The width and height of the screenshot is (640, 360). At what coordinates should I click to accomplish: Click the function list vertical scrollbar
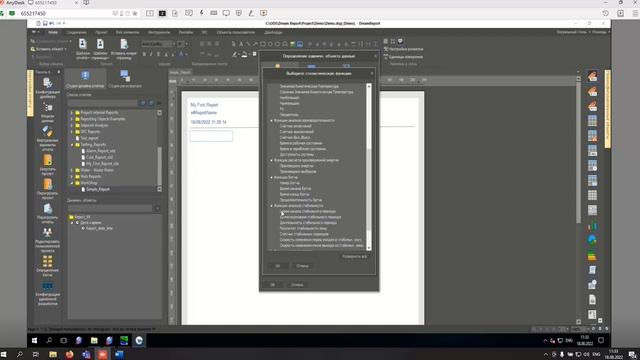coord(369,167)
